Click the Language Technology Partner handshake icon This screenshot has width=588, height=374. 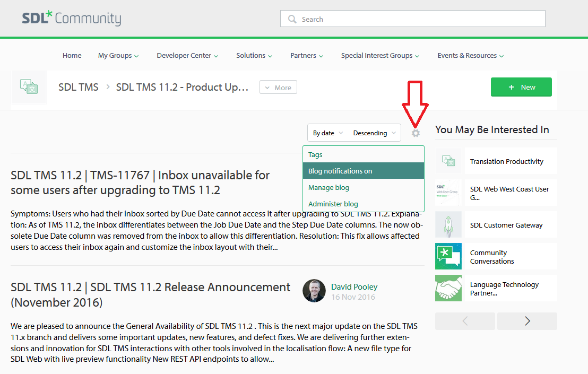coord(448,288)
